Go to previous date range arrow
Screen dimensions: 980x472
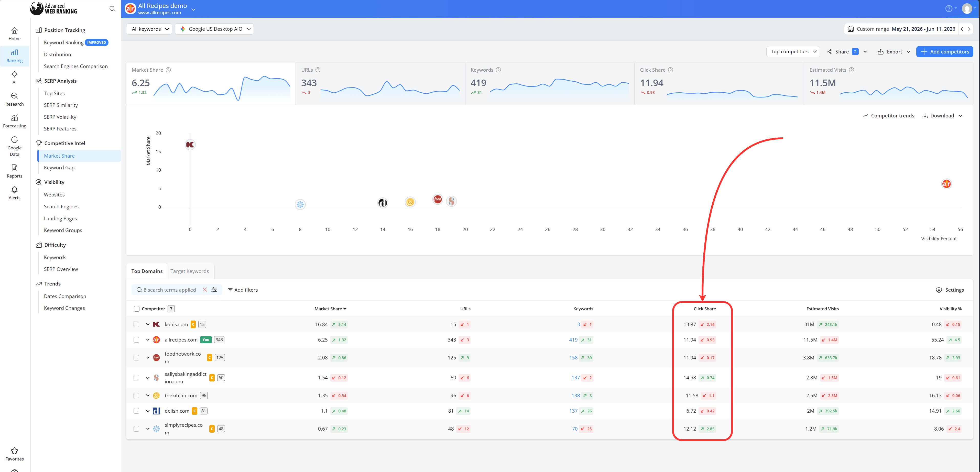[x=962, y=29]
